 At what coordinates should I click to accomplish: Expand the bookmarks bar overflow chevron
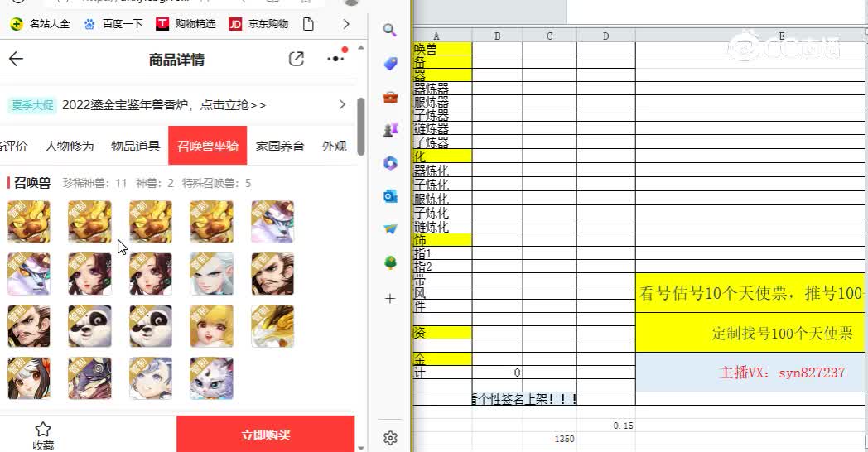click(x=346, y=24)
